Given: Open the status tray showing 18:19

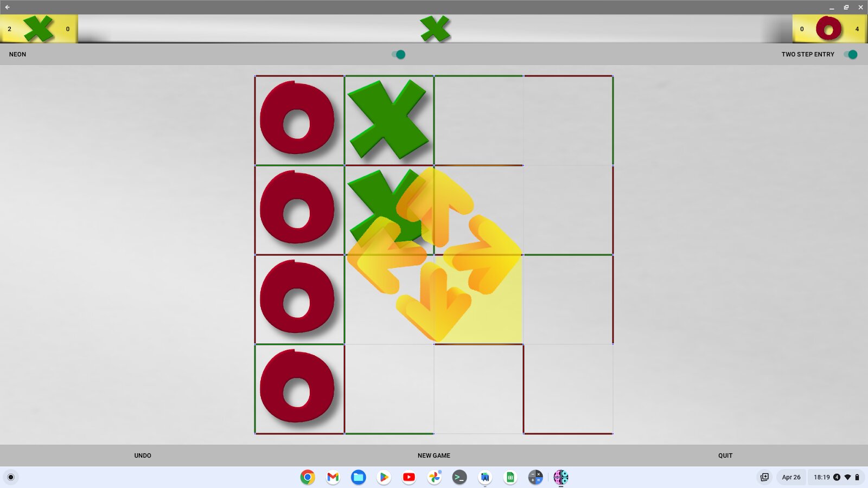Looking at the screenshot, I should [836, 477].
